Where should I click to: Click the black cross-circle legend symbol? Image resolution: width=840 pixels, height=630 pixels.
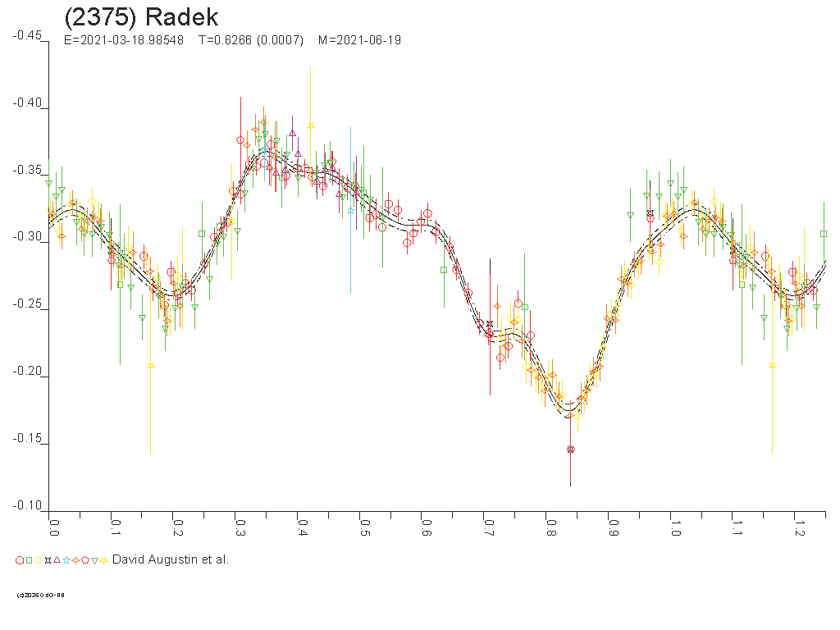pos(48,560)
